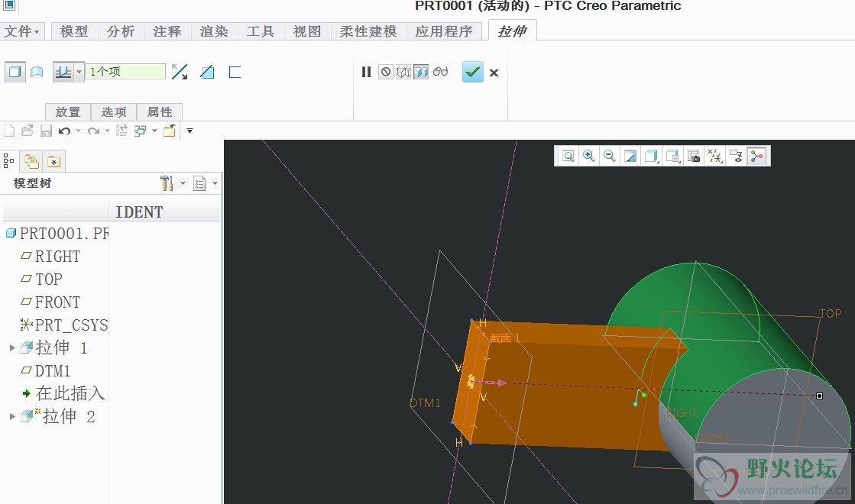
Task: Open the redo history dropdown
Action: coord(107,131)
